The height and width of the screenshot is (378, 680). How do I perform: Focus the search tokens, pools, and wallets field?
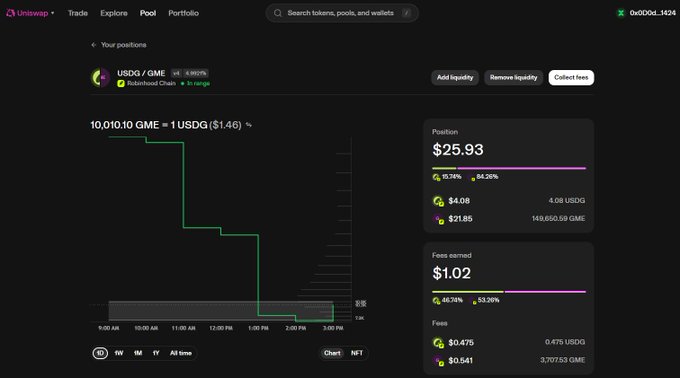click(x=342, y=13)
